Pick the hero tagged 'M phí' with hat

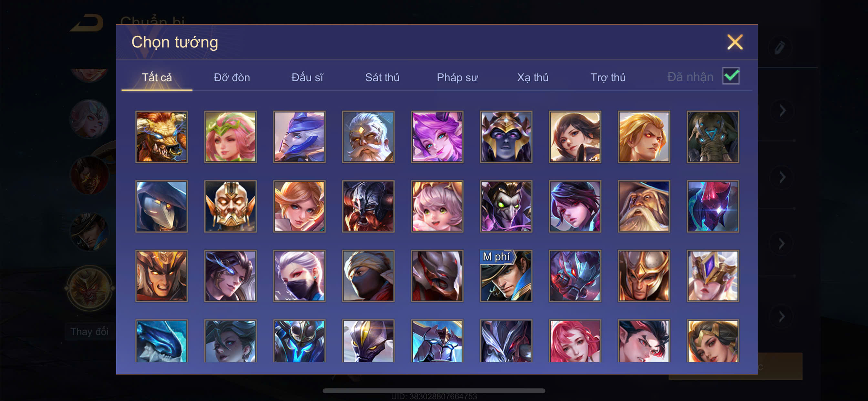506,276
